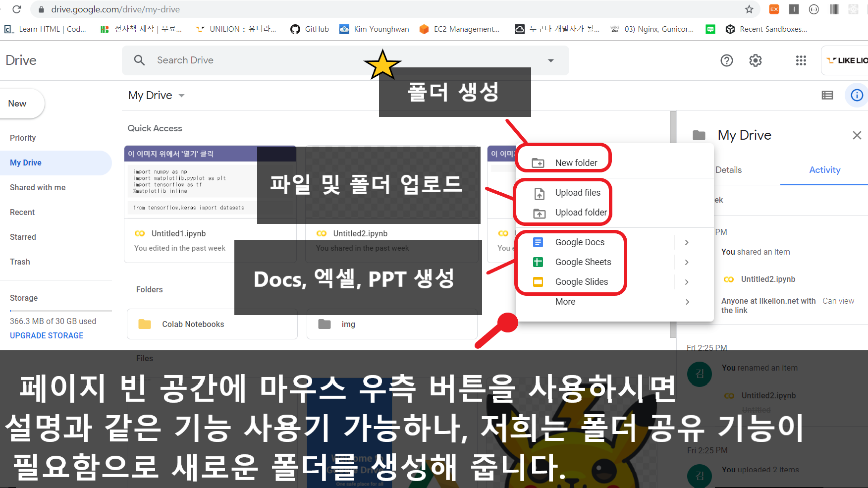Click the Can view permission text
Viewport: 868px width, 488px height.
[838, 301]
